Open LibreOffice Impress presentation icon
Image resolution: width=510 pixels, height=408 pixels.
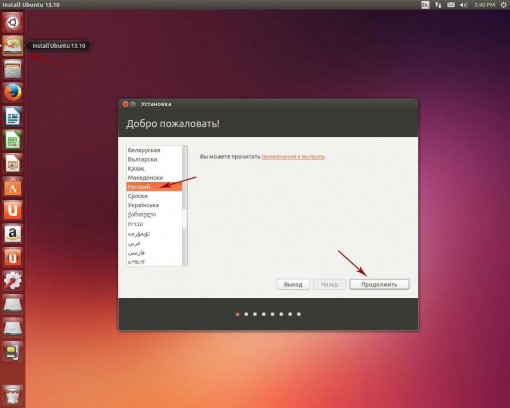point(13,163)
